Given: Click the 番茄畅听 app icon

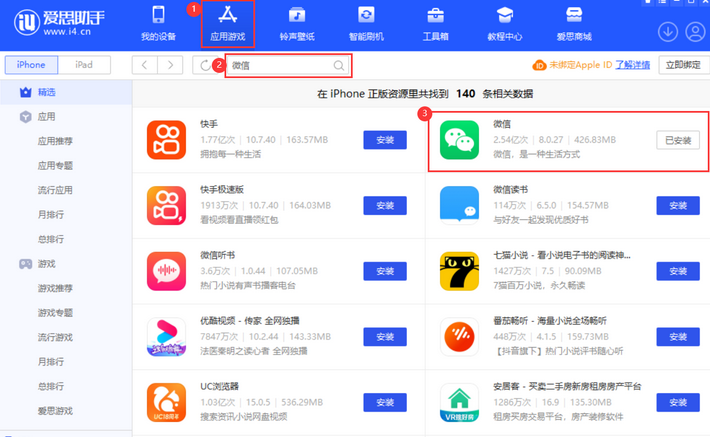Looking at the screenshot, I should pyautogui.click(x=459, y=337).
